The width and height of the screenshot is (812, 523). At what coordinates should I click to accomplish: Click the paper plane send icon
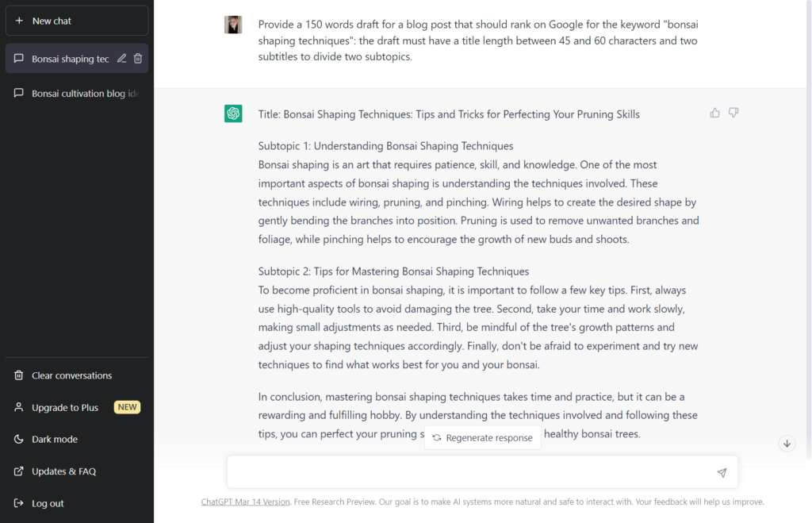point(722,472)
